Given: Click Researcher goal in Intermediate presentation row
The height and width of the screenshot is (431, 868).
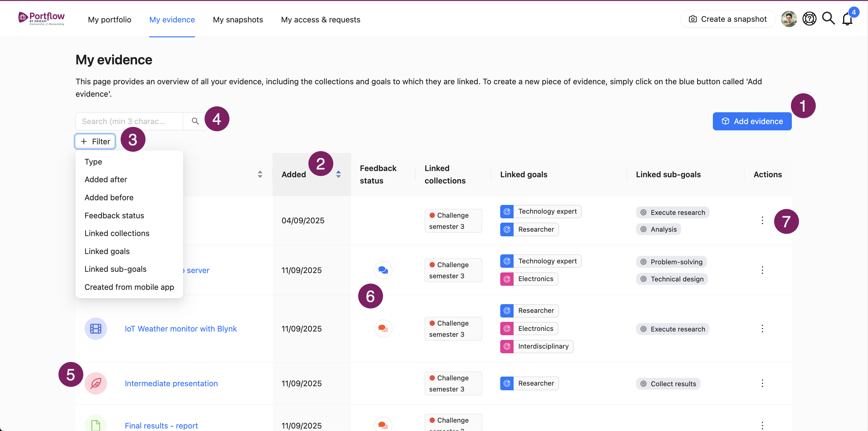Looking at the screenshot, I should coord(529,383).
